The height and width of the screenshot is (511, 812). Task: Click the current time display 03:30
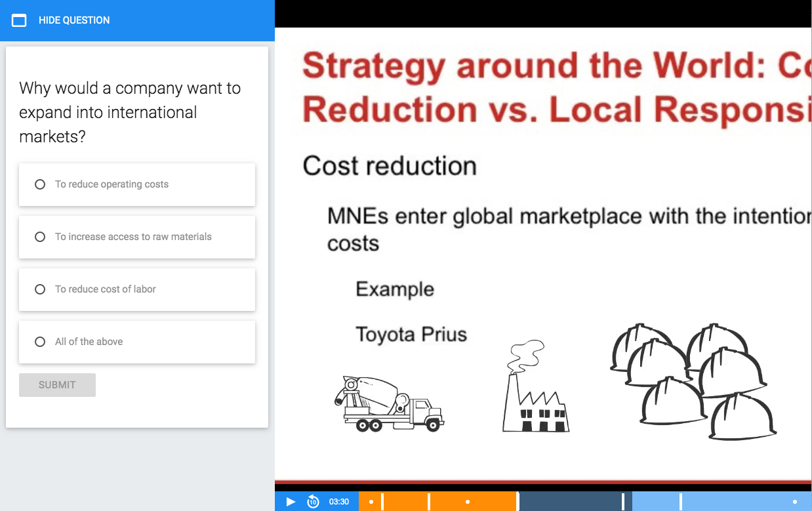click(x=339, y=502)
